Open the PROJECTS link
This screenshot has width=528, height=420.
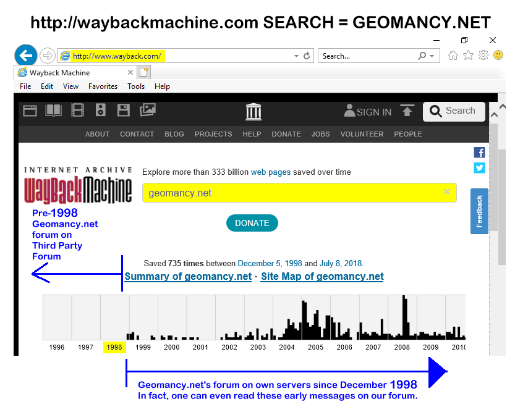(213, 134)
